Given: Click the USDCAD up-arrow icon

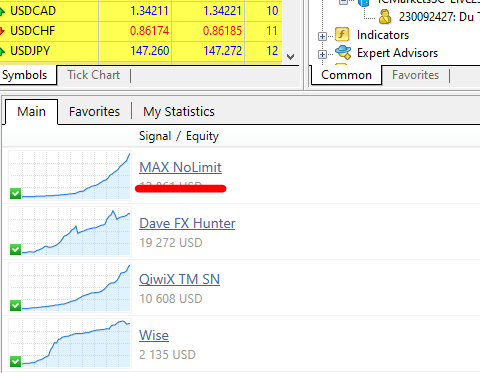Looking at the screenshot, I should click(2, 12).
